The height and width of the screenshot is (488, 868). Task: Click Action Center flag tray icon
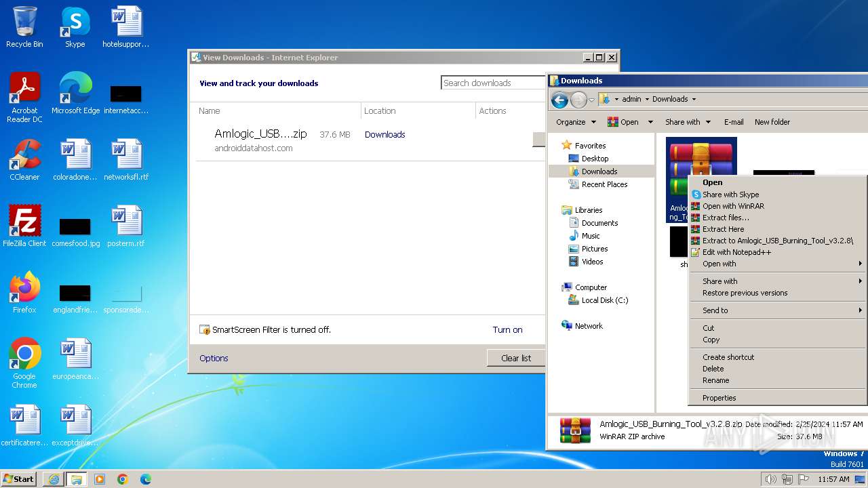[x=804, y=479]
